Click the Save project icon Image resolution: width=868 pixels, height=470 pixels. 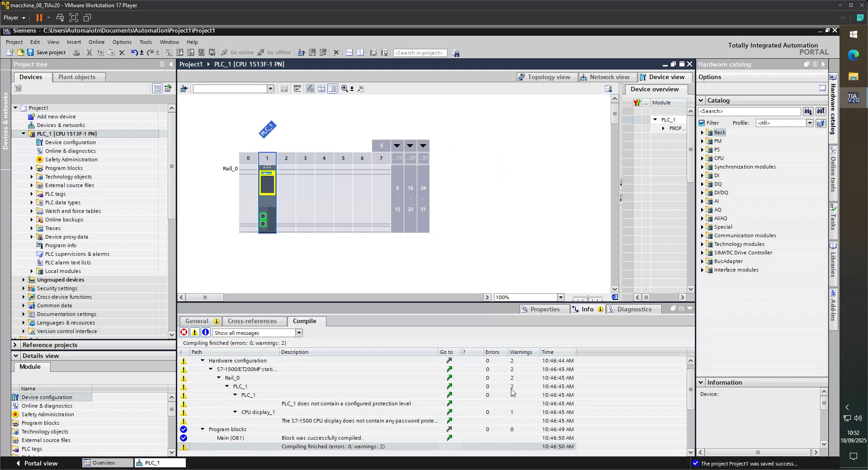pos(30,52)
